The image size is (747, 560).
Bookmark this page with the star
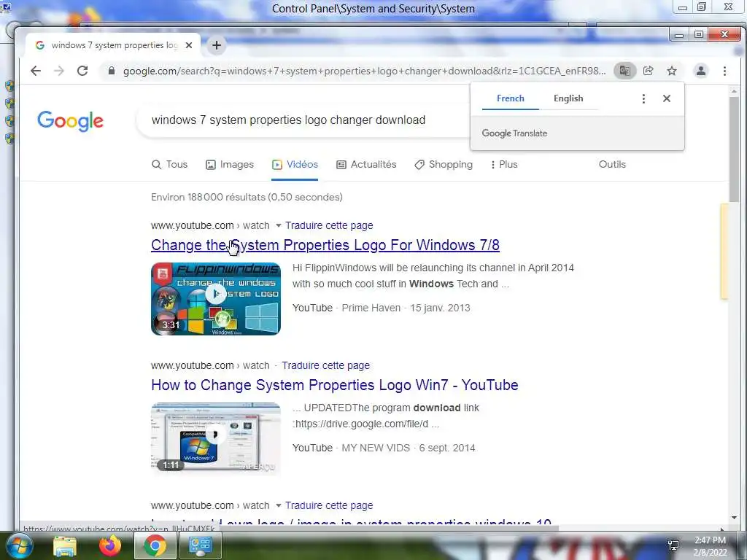coord(672,71)
